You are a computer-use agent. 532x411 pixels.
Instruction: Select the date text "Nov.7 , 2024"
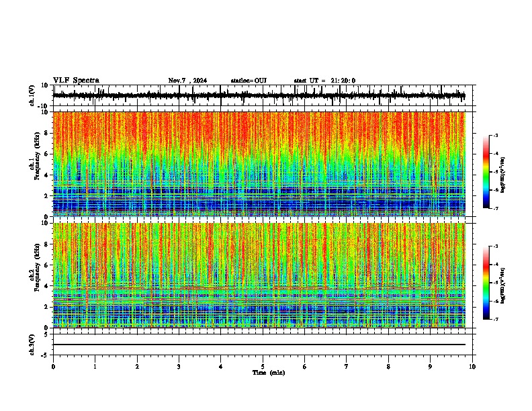click(187, 81)
